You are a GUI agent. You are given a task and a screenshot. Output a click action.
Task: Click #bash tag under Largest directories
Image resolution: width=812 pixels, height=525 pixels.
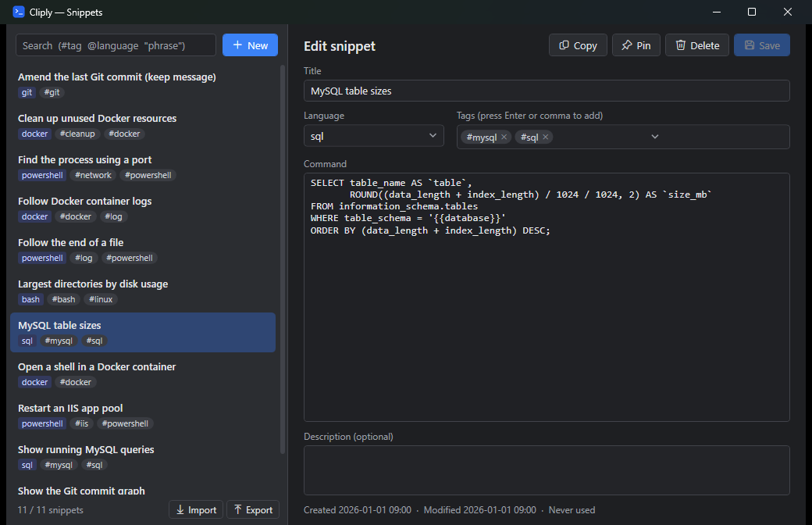pos(64,299)
